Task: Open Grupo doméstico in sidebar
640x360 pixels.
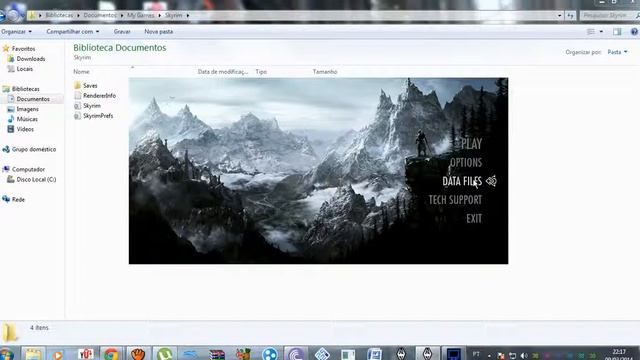Action: point(29,149)
